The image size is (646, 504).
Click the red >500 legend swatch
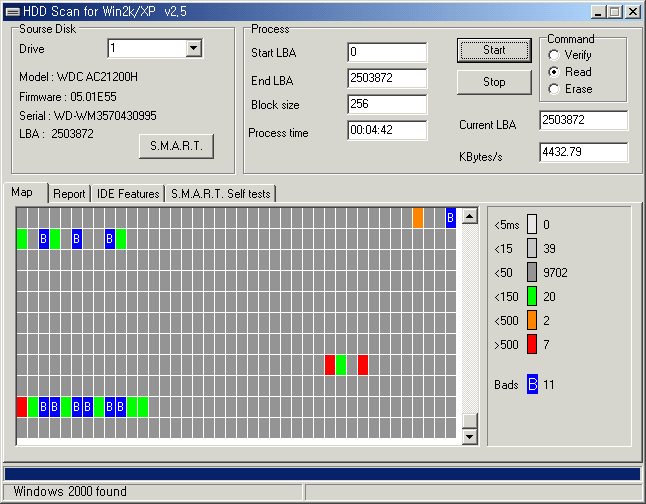532,344
